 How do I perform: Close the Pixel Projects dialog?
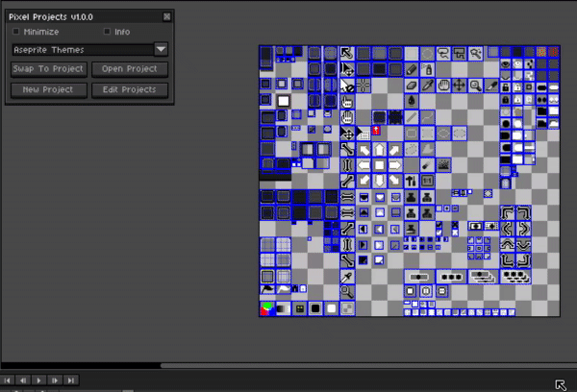tap(166, 16)
